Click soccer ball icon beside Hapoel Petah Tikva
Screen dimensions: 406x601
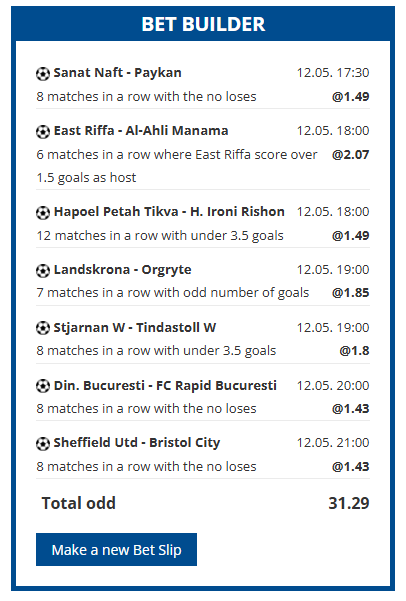tap(43, 212)
